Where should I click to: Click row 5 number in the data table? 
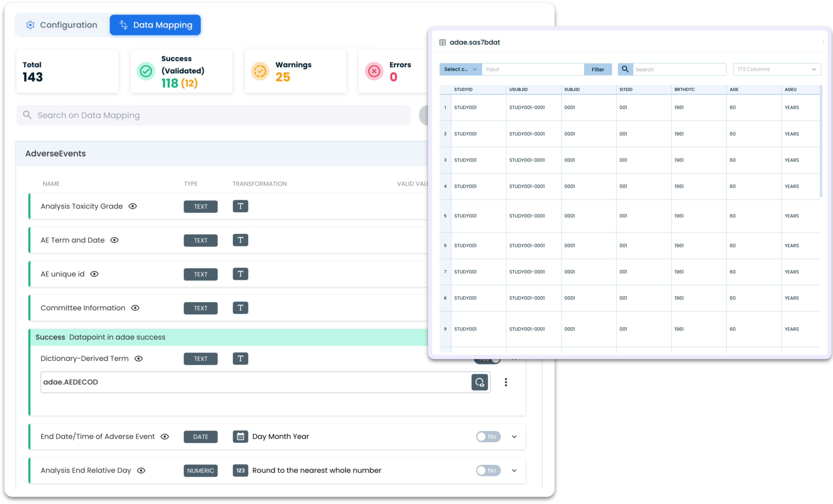point(445,216)
